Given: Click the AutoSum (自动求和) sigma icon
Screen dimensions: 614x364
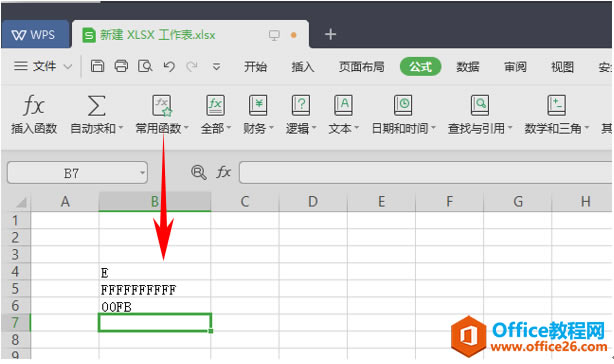Looking at the screenshot, I should (x=96, y=106).
